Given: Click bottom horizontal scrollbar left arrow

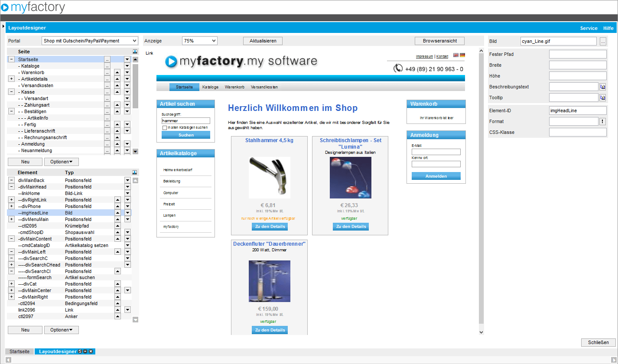Looking at the screenshot, I should pyautogui.click(x=8, y=360).
